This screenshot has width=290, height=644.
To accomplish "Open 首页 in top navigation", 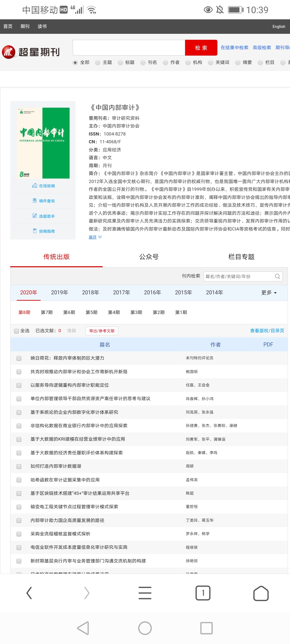I will coord(8,26).
